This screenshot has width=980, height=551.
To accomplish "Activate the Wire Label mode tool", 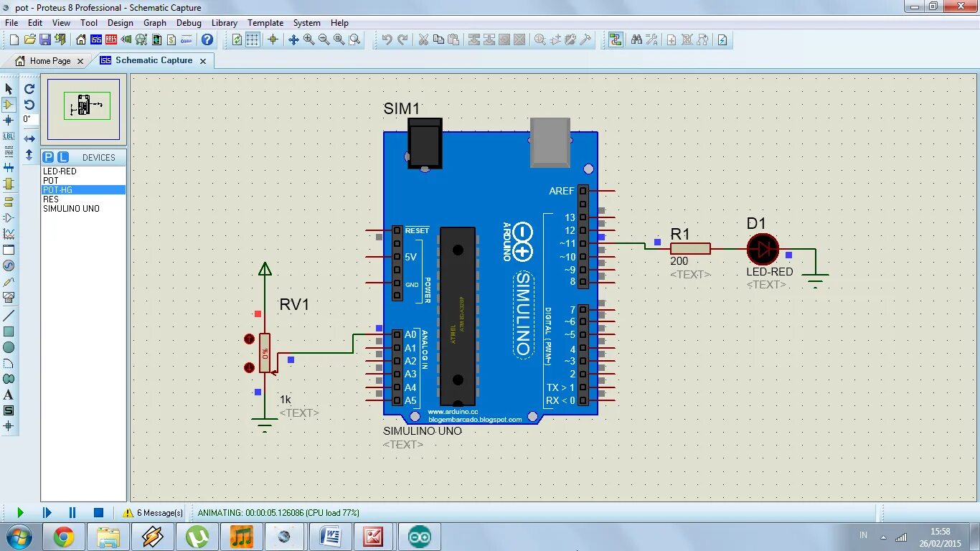I will (x=9, y=136).
